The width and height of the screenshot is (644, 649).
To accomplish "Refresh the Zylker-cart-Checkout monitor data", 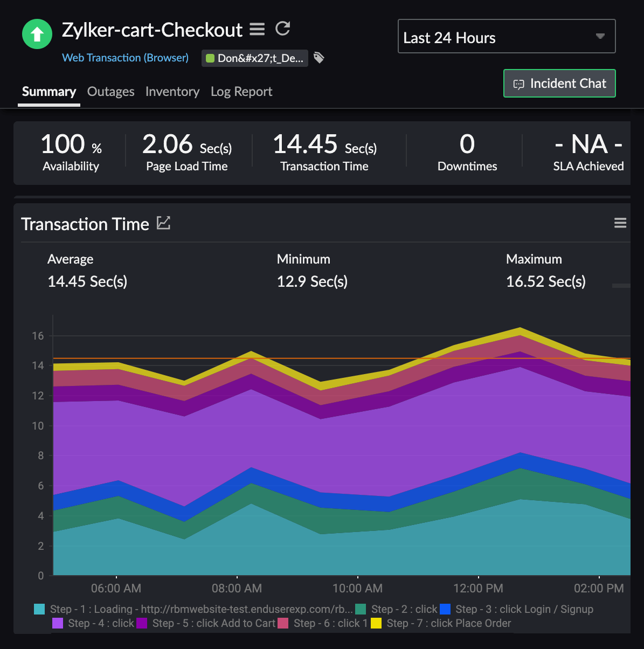I will 282,29.
